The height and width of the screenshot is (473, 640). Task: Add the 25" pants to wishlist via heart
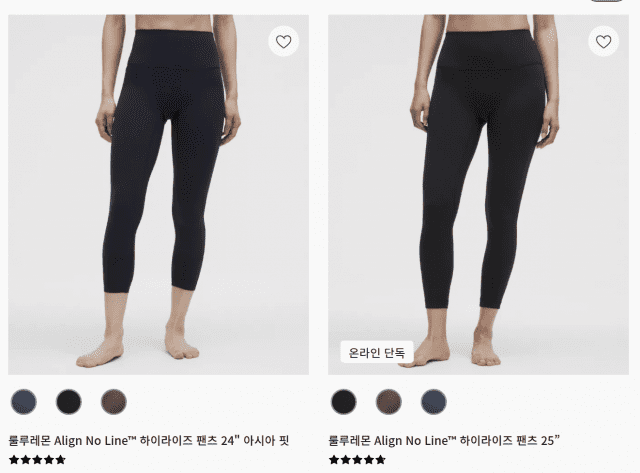(603, 41)
